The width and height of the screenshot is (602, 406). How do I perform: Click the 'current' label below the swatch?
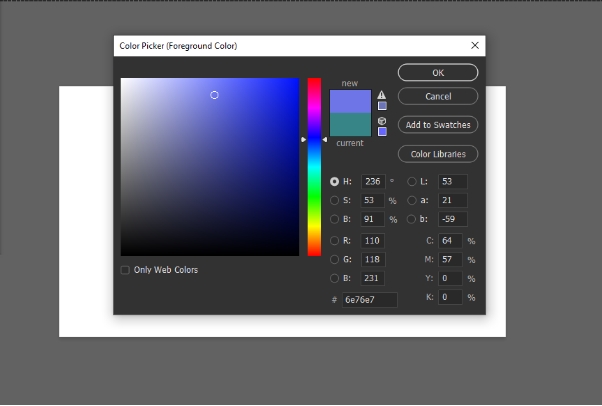350,143
